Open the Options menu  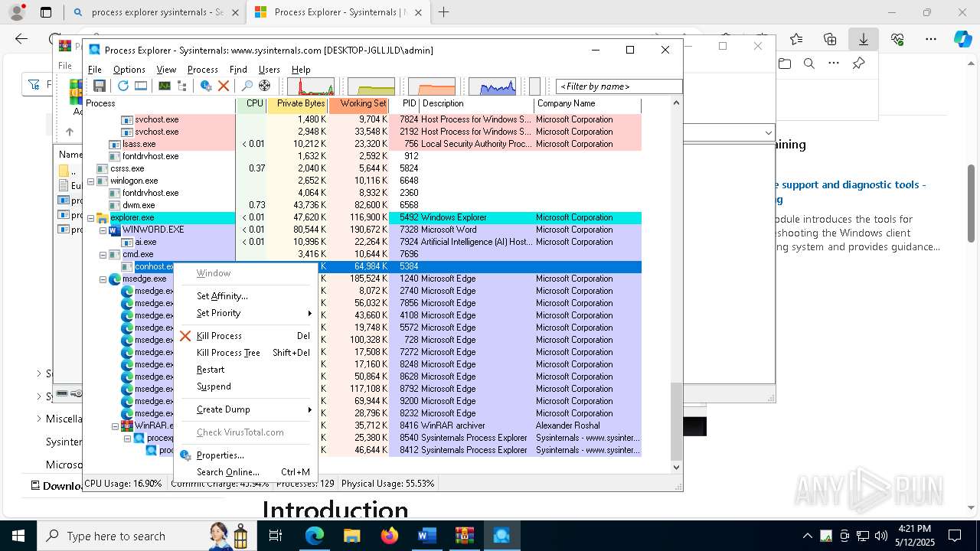tap(129, 70)
